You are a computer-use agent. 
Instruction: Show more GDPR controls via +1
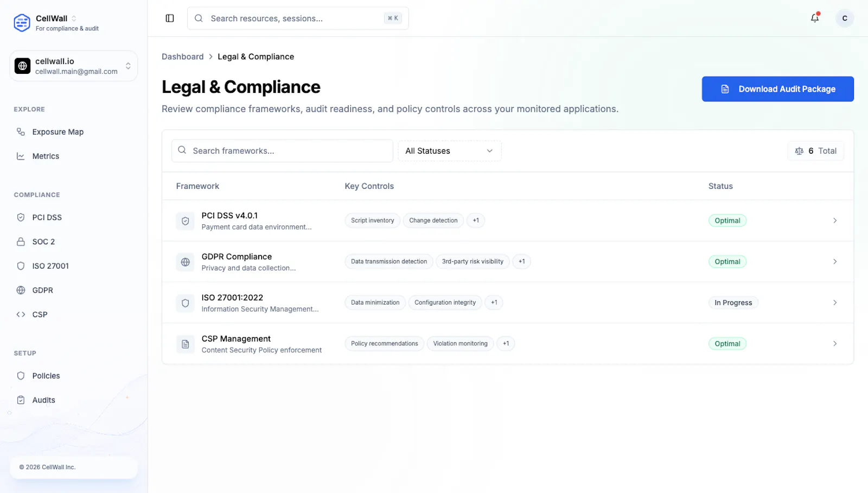click(521, 262)
